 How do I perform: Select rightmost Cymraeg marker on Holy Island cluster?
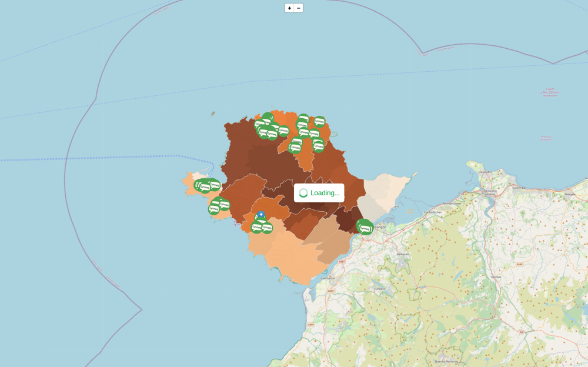pyautogui.click(x=215, y=185)
